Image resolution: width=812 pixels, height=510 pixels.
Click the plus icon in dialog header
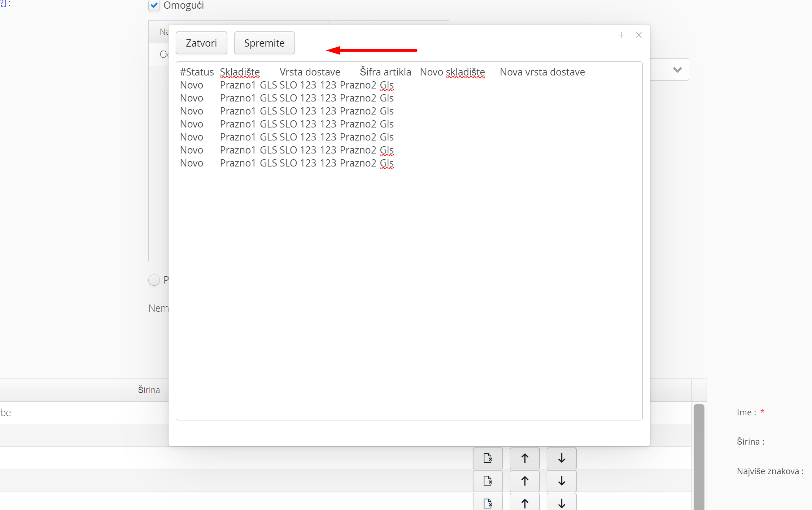coord(621,35)
